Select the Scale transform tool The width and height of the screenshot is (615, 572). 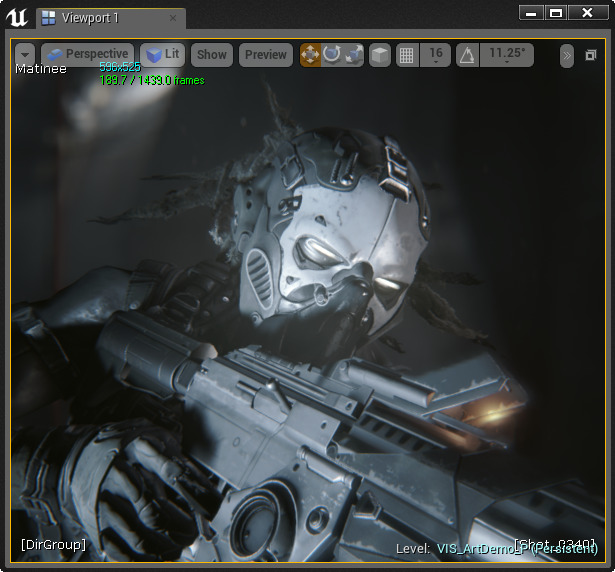(353, 55)
